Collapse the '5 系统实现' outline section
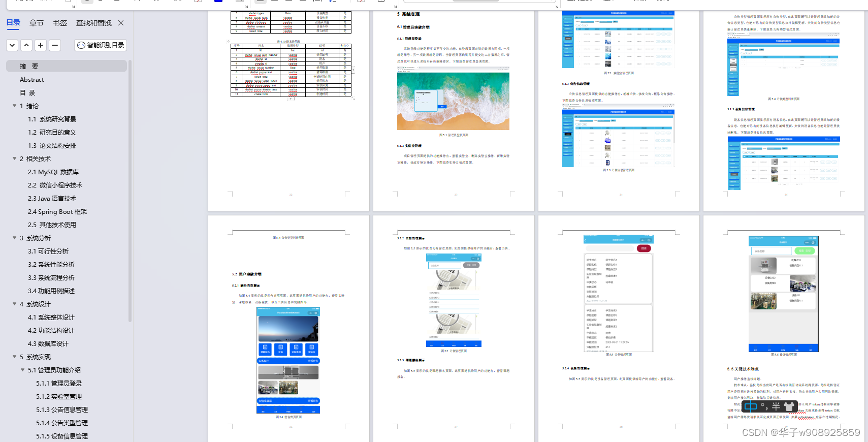The width and height of the screenshot is (868, 442). (14, 357)
